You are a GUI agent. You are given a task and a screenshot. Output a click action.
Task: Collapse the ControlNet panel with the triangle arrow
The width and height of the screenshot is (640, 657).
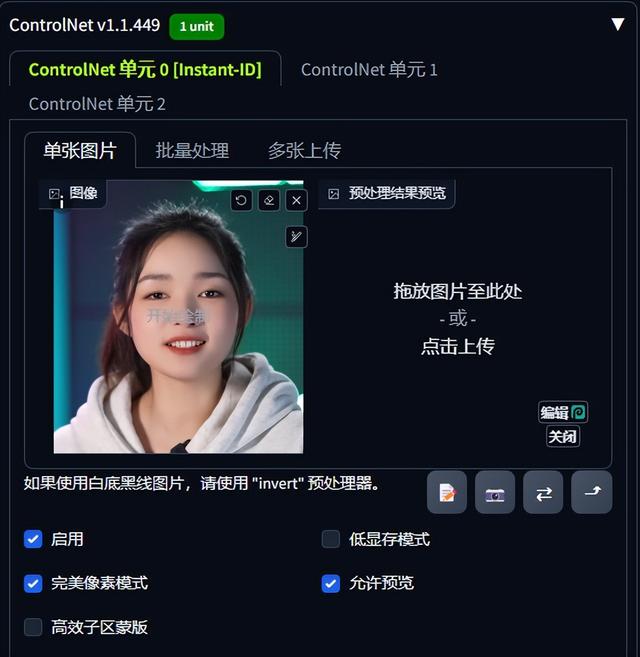[618, 24]
